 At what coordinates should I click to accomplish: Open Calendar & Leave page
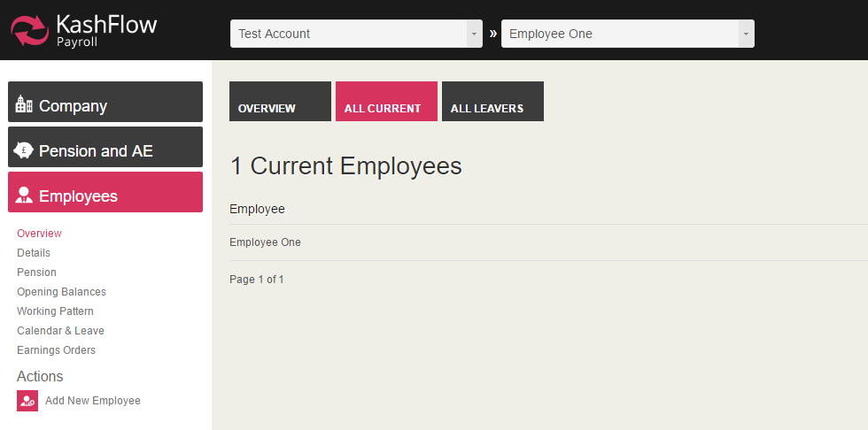60,331
